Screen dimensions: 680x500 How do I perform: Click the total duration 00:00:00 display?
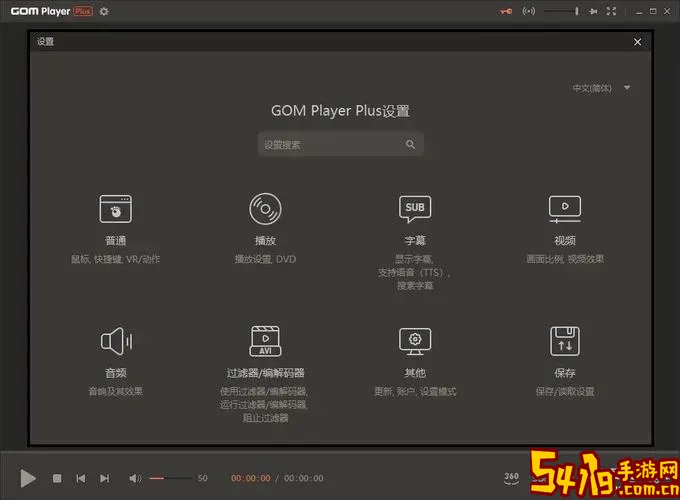tap(304, 478)
